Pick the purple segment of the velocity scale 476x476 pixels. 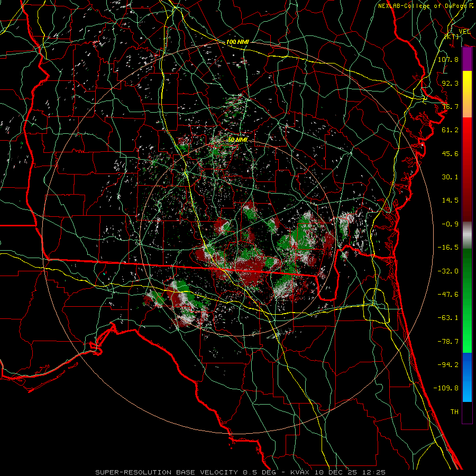[467, 59]
